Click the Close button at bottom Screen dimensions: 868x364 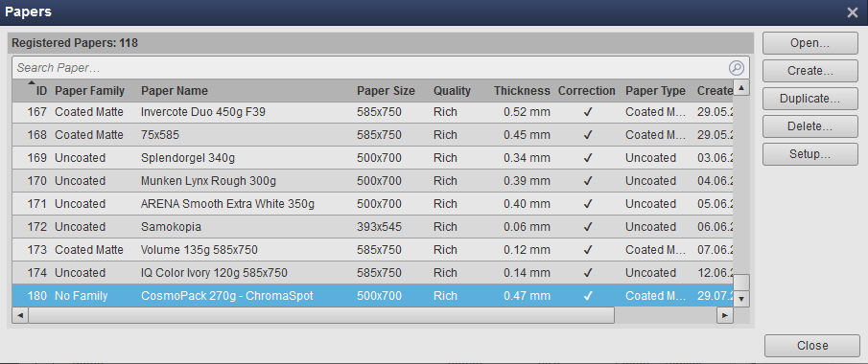click(812, 346)
